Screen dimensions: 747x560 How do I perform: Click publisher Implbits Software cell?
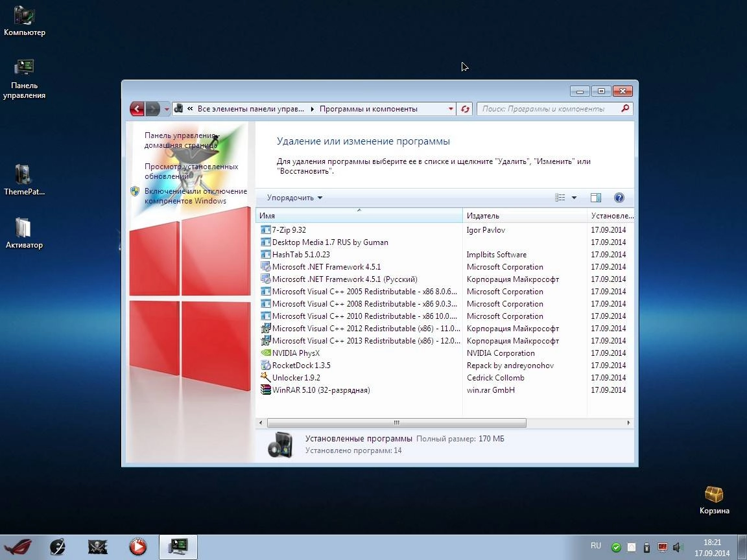coord(497,255)
